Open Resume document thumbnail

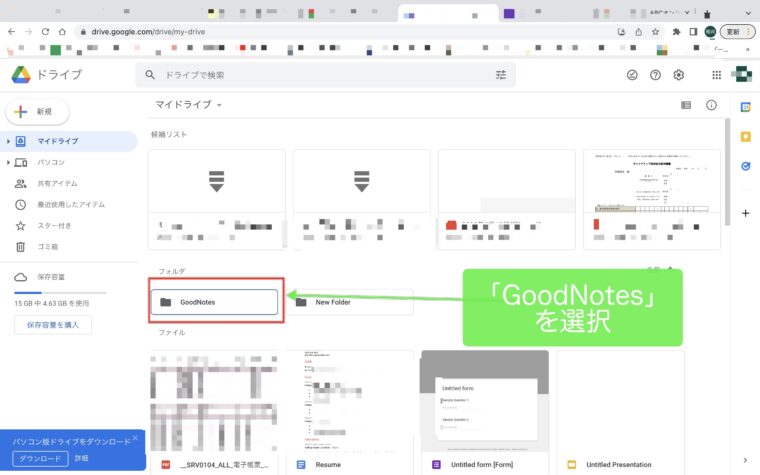pyautogui.click(x=350, y=402)
